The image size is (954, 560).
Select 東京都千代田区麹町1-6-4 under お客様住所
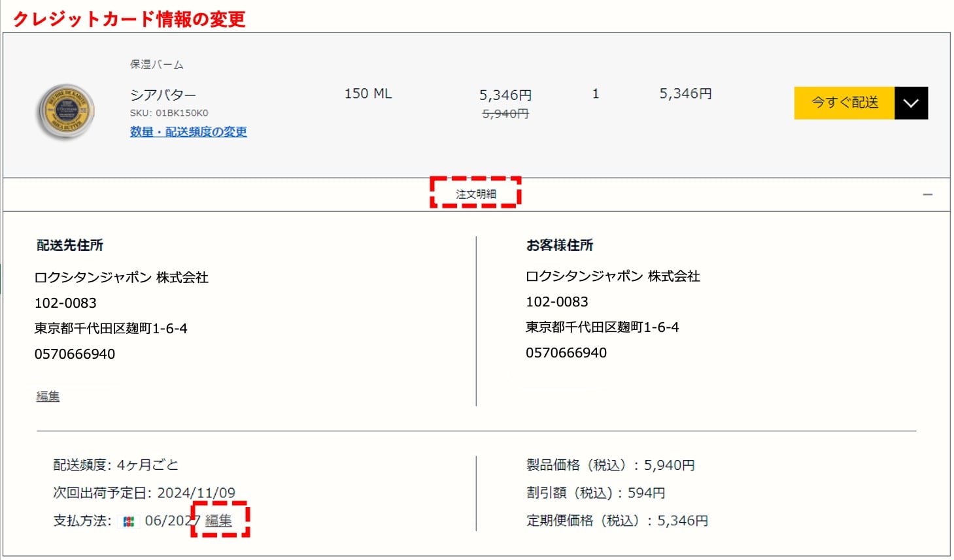(x=602, y=327)
